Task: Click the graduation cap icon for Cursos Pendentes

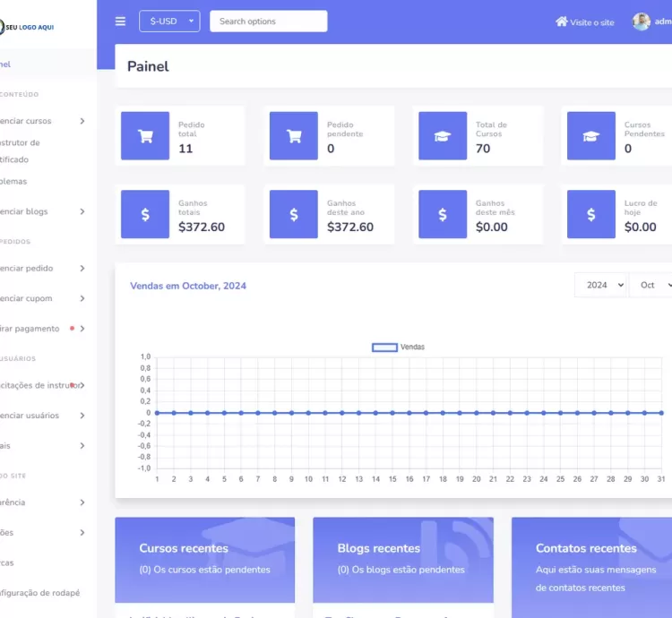Action: pyautogui.click(x=591, y=136)
